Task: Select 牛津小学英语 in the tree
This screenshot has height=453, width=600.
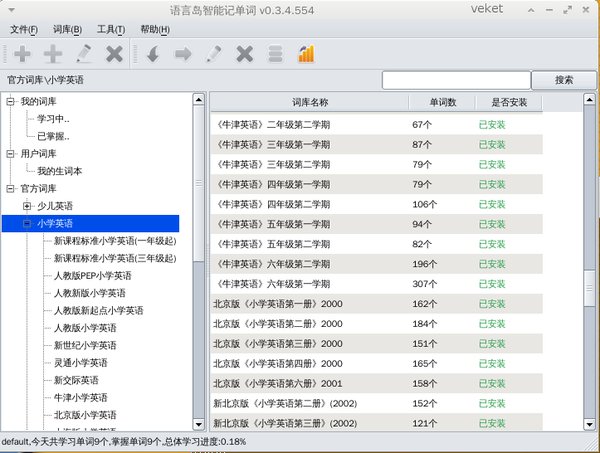Action: (81, 398)
